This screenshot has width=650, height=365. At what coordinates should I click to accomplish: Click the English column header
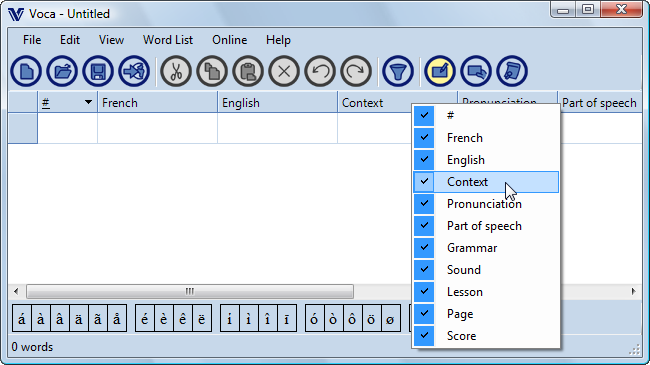click(277, 102)
